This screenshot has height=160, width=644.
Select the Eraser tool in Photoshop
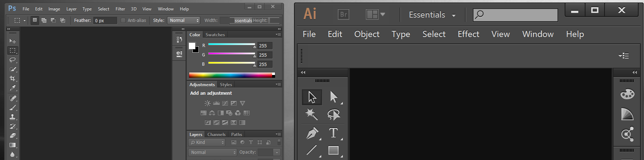pos(13,136)
